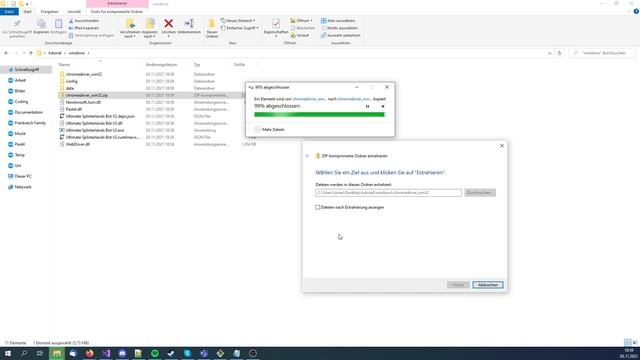
Task: Toggle Dateien nach Extrahierung anzeigen checkbox
Action: 318,207
